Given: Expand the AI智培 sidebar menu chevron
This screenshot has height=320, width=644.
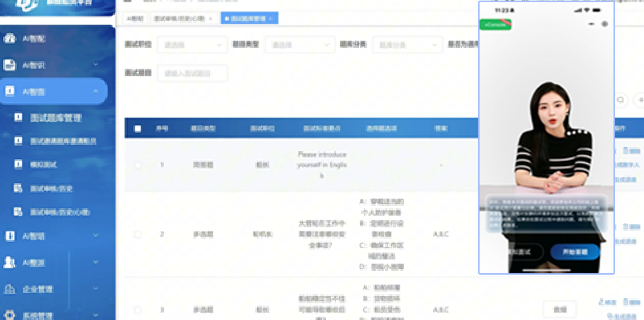Looking at the screenshot, I should tap(96, 236).
